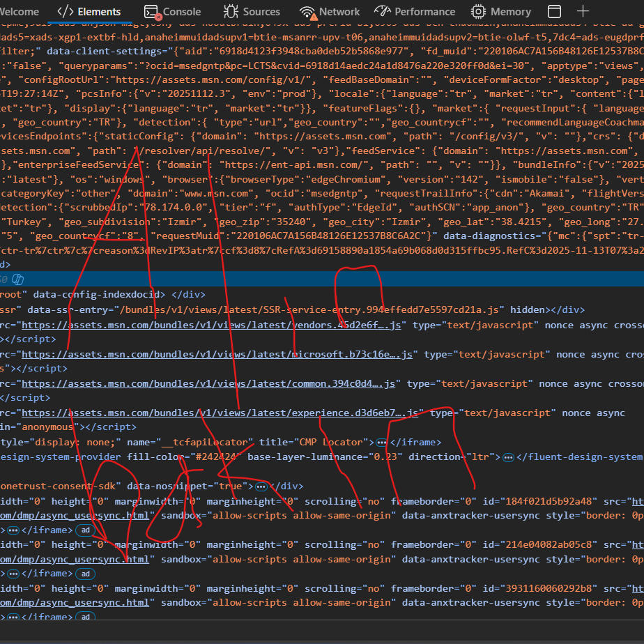Click the Application window icon after Memory
The width and height of the screenshot is (644, 644).
coord(554,11)
